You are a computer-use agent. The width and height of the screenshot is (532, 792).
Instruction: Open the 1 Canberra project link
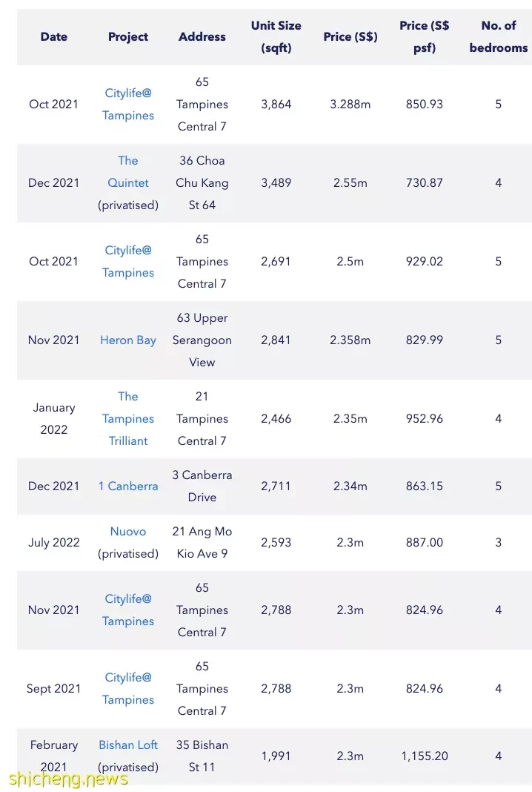(127, 486)
